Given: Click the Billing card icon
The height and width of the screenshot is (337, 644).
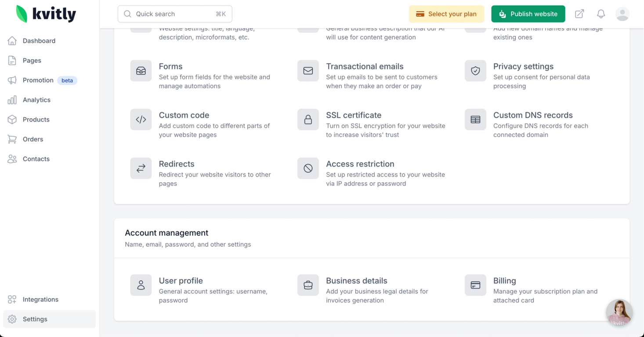Looking at the screenshot, I should click(475, 285).
